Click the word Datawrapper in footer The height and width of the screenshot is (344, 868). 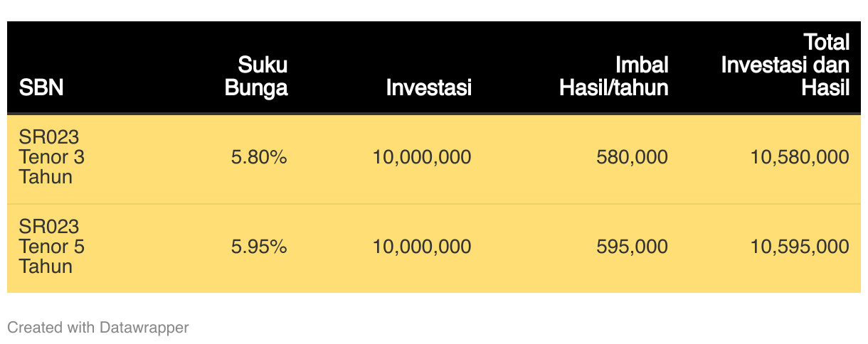pyautogui.click(x=144, y=328)
